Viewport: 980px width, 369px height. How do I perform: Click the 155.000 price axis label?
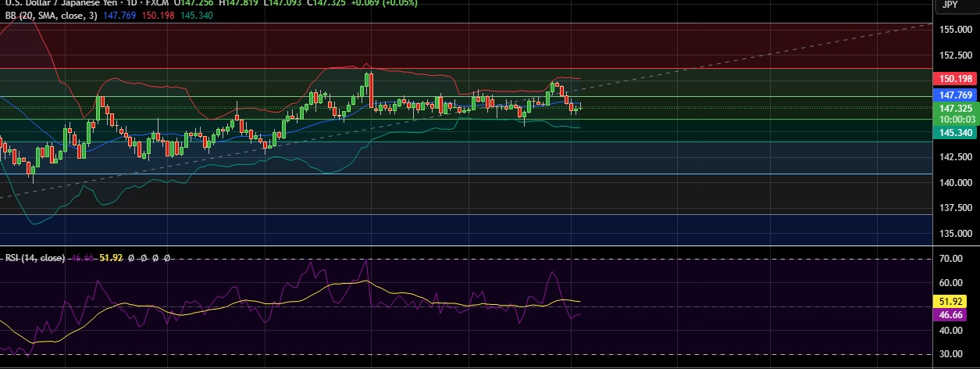(956, 30)
